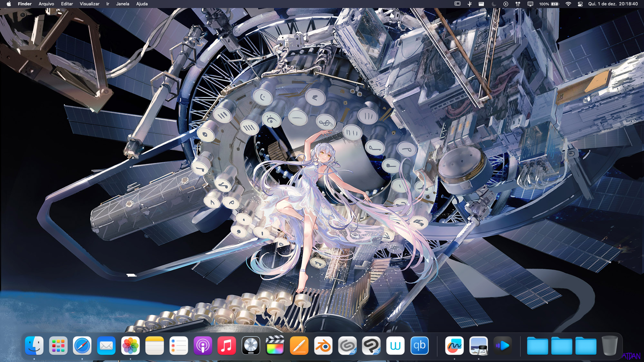Open the Mail app in Dock
The width and height of the screenshot is (644, 362).
[106, 346]
